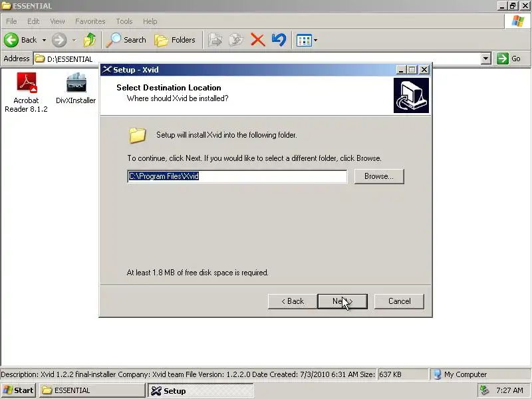Screen dimensions: 532x399
Task: Select the DivXInstaller file icon
Action: pos(76,88)
